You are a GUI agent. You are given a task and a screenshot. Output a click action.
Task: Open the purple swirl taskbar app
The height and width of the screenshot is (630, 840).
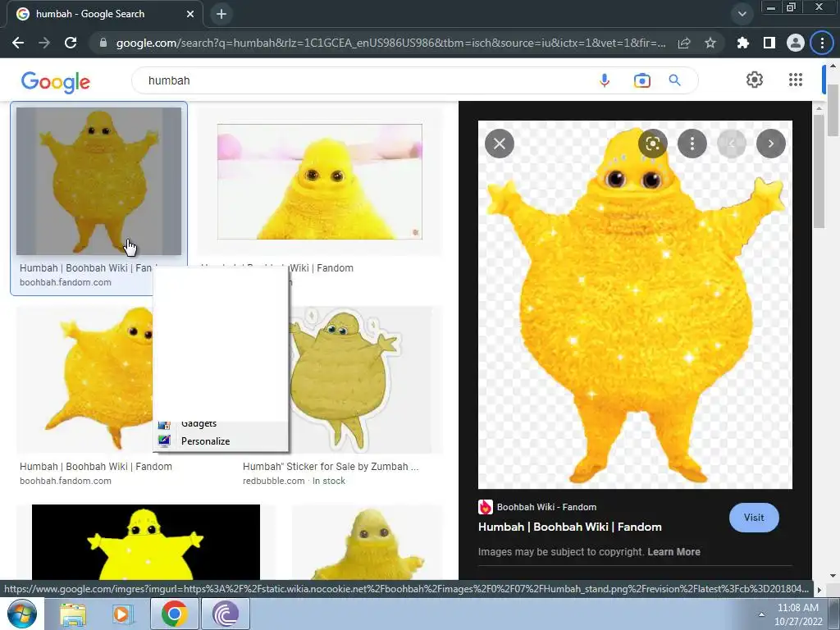(225, 614)
